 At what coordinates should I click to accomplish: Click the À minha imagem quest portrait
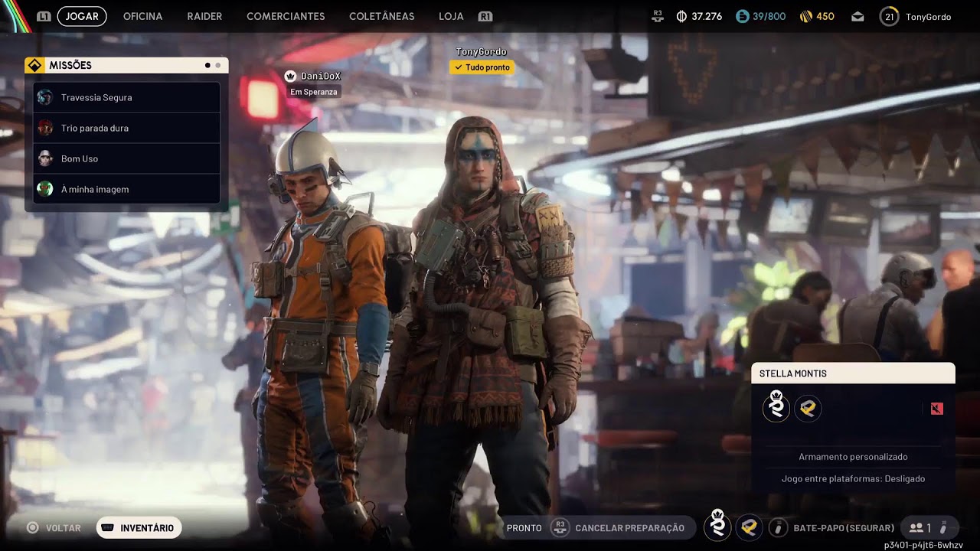tap(45, 189)
